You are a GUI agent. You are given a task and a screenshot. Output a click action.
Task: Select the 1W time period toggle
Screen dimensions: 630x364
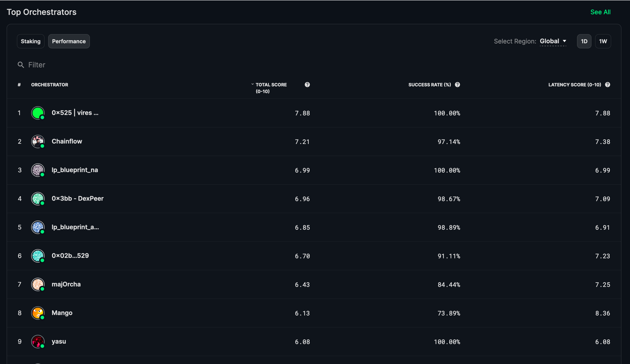click(603, 41)
